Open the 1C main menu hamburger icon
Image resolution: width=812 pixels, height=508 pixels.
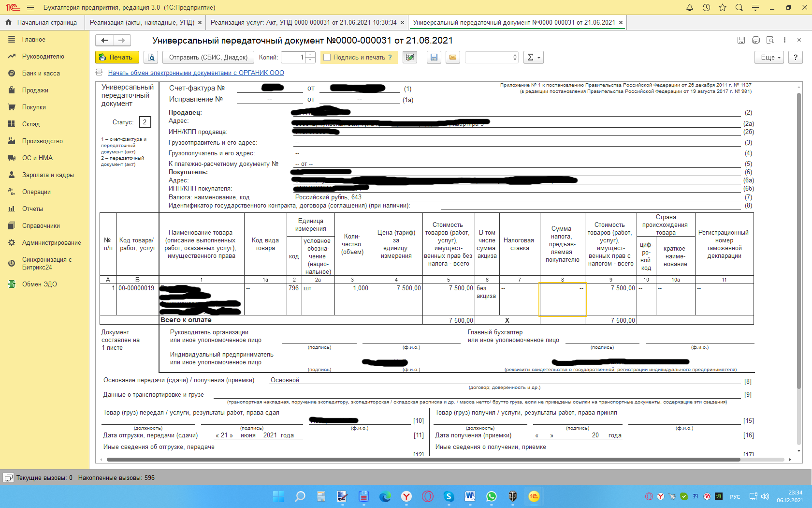click(x=30, y=8)
